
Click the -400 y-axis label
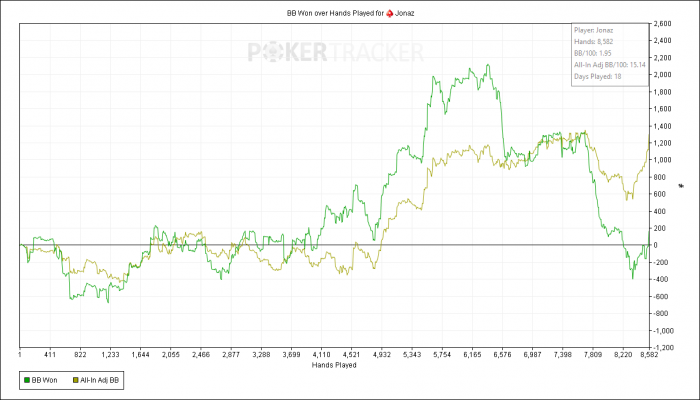pyautogui.click(x=660, y=279)
